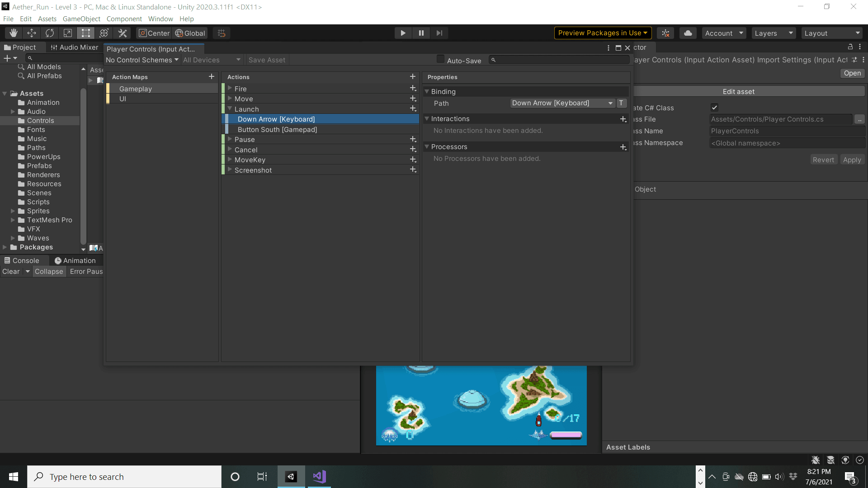Screen dimensions: 868x488
Task: Open the binding Path dropdown
Action: pyautogui.click(x=562, y=103)
